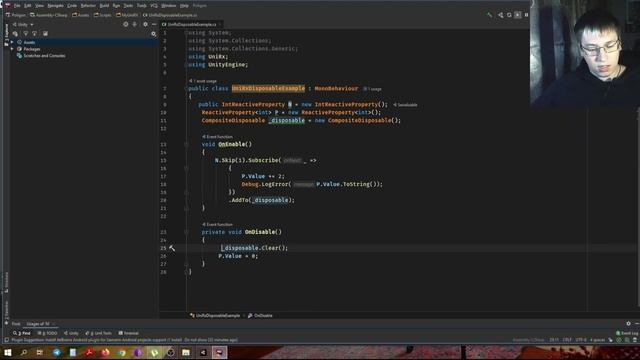The width and height of the screenshot is (640, 360).
Task: Open the Find tool window button
Action: pos(22,333)
